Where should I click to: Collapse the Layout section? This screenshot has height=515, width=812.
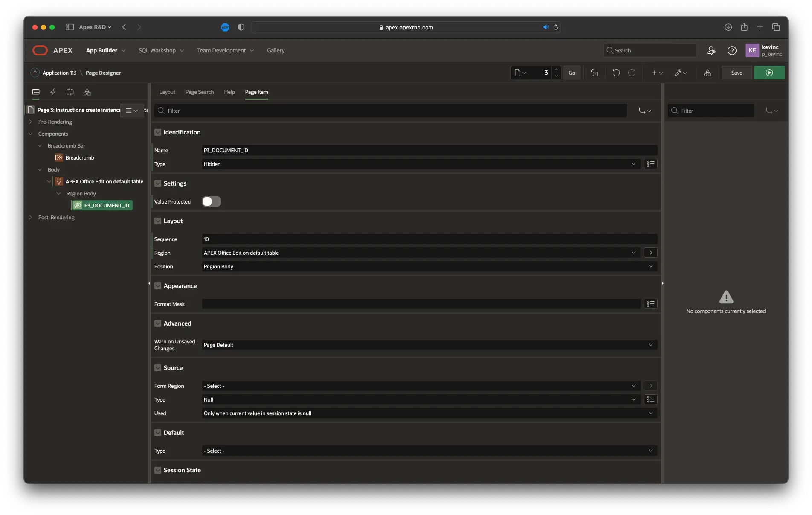coord(158,221)
